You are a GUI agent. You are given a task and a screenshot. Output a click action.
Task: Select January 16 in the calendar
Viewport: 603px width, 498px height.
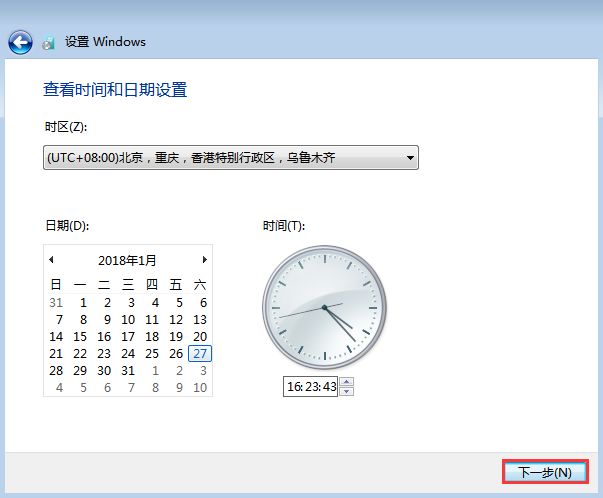pos(104,336)
